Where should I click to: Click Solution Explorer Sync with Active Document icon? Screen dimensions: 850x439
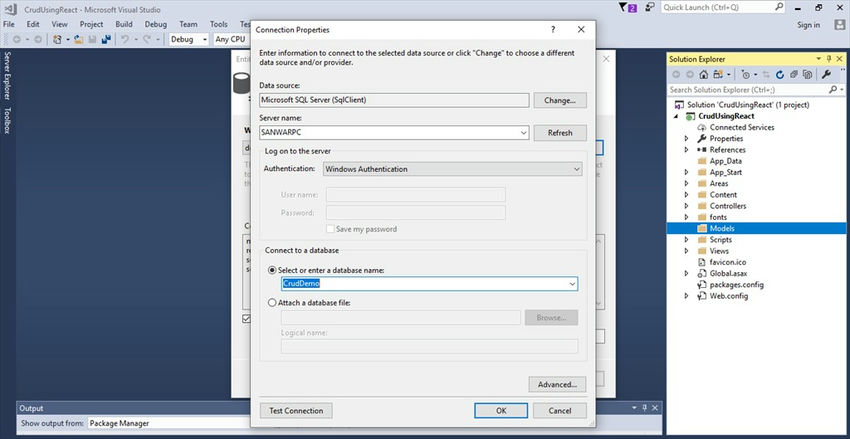click(x=767, y=74)
